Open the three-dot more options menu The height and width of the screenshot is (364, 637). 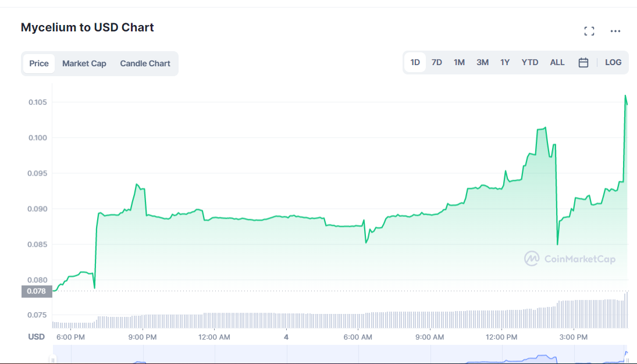(615, 31)
